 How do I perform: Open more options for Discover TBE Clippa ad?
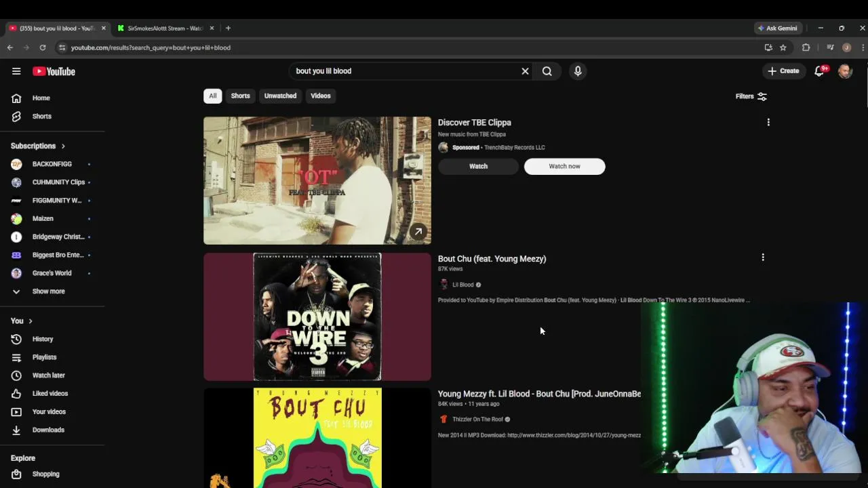point(768,123)
